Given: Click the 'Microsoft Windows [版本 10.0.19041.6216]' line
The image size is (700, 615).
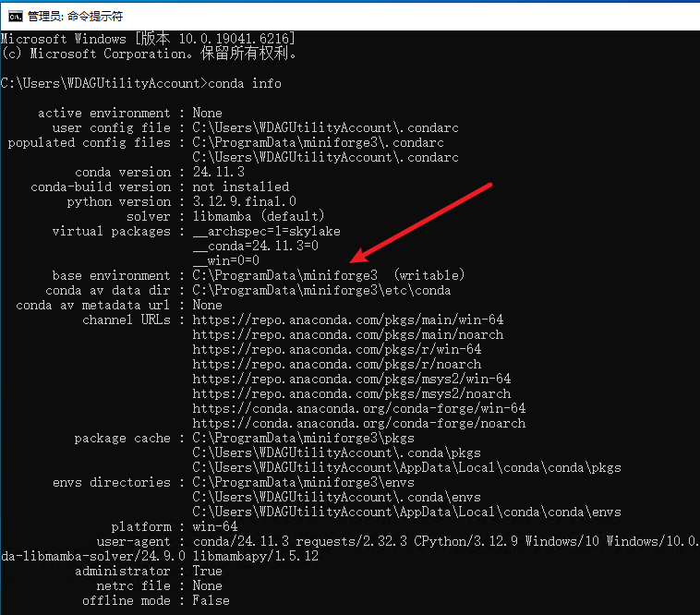Looking at the screenshot, I should [148, 39].
